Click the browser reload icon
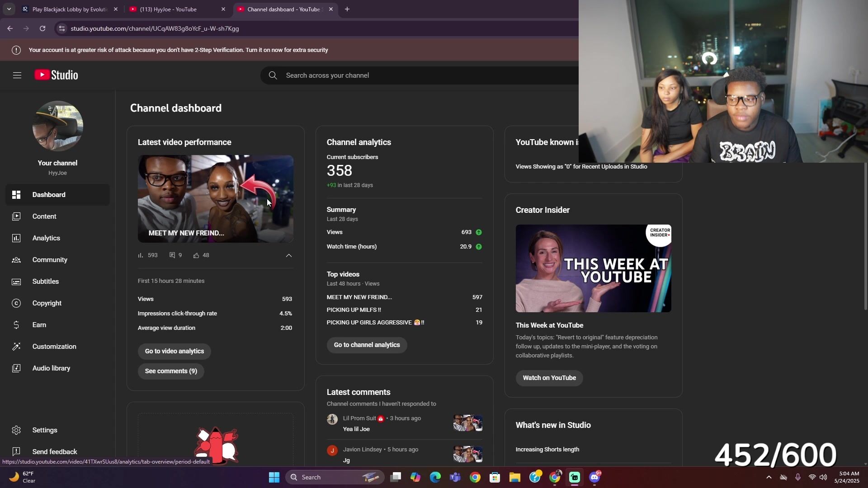The image size is (868, 488). (x=42, y=28)
